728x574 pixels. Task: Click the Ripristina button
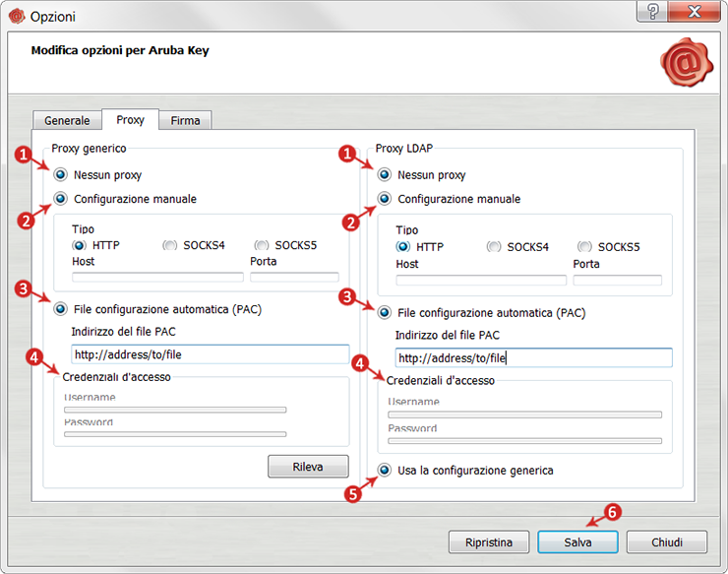pos(489,542)
